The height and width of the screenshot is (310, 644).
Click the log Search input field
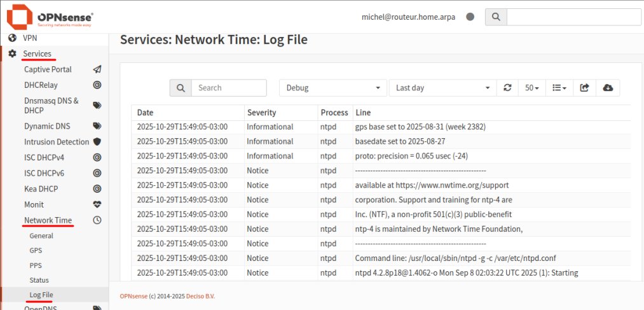(x=229, y=88)
